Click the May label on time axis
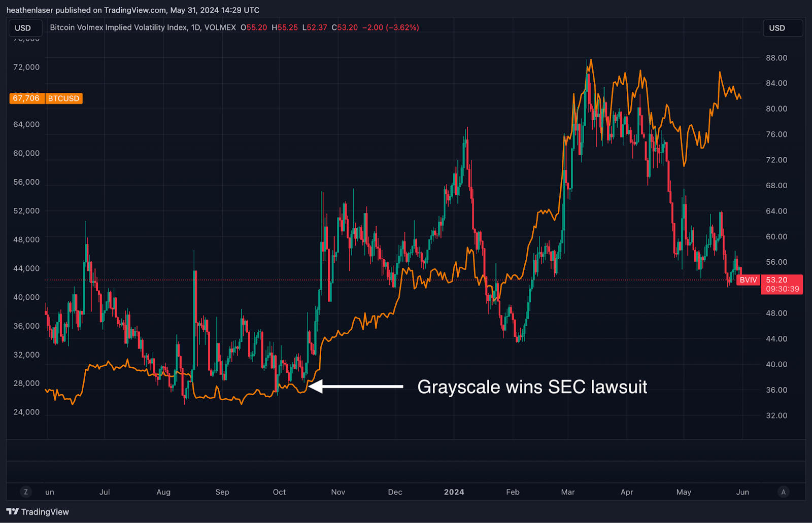The image size is (812, 523). pos(684,492)
